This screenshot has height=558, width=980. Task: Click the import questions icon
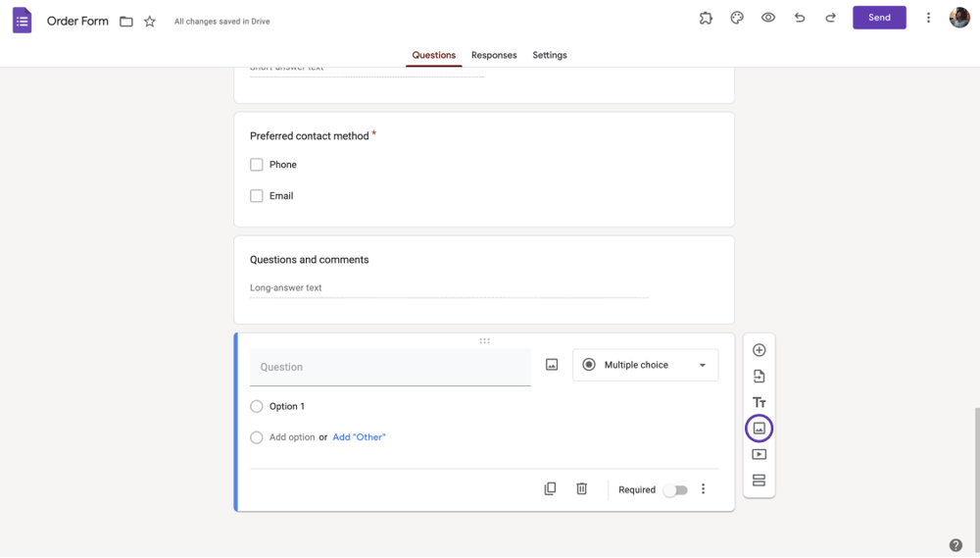(x=759, y=377)
